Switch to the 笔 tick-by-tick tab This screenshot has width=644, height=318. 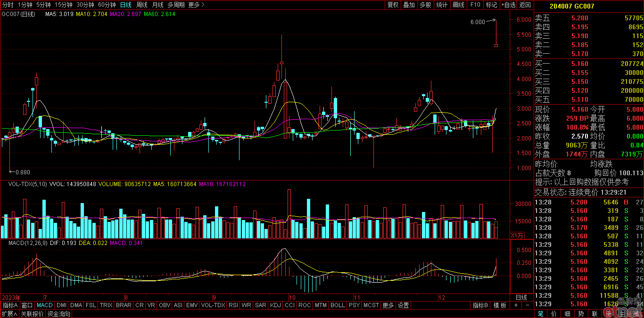pyautogui.click(x=540, y=314)
